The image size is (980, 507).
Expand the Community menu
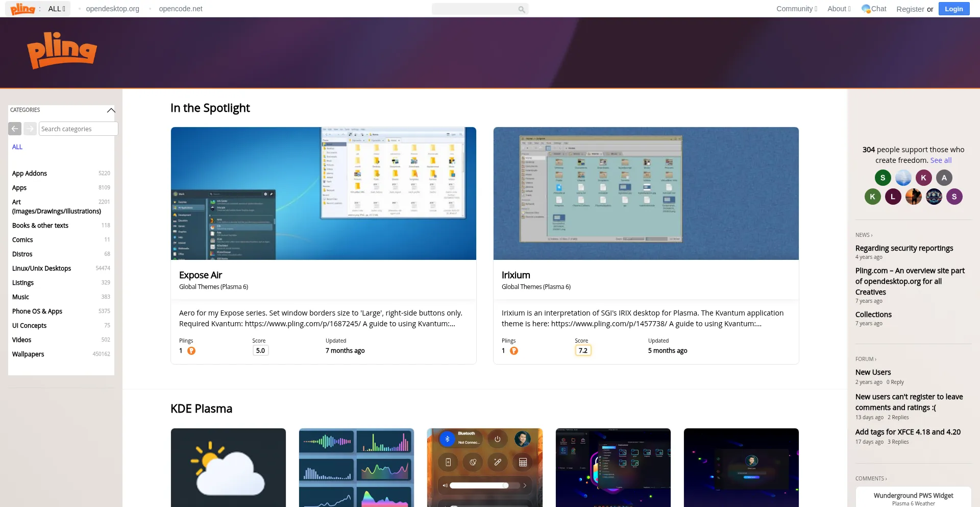click(796, 9)
